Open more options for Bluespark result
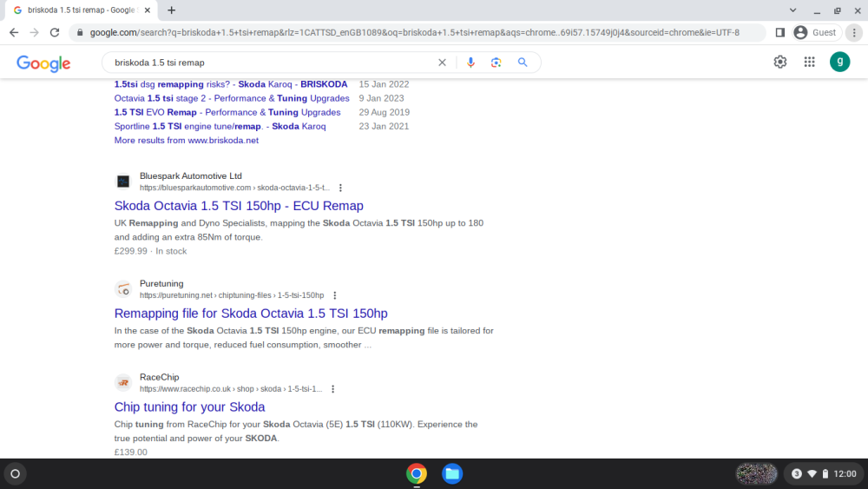 point(340,188)
